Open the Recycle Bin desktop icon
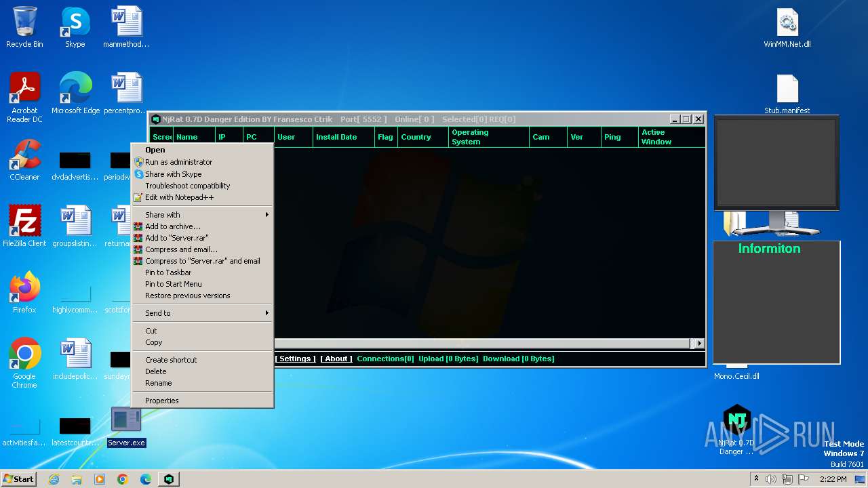The height and width of the screenshot is (488, 868). (x=24, y=27)
